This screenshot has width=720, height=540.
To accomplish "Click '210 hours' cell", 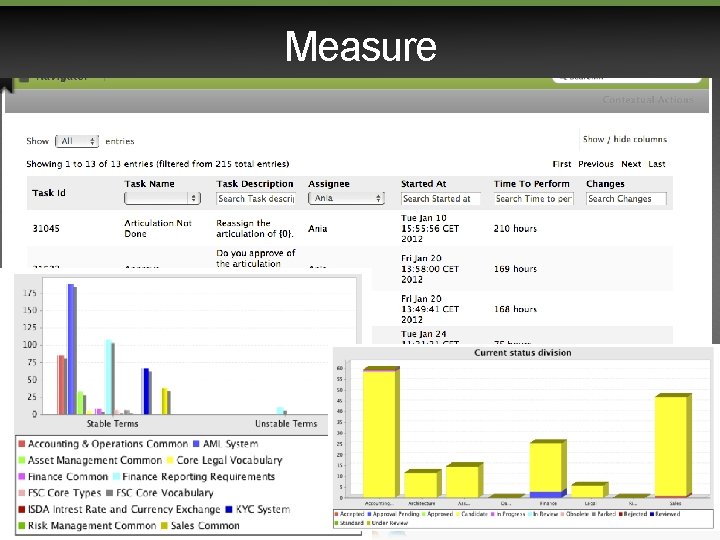I will pyautogui.click(x=515, y=228).
